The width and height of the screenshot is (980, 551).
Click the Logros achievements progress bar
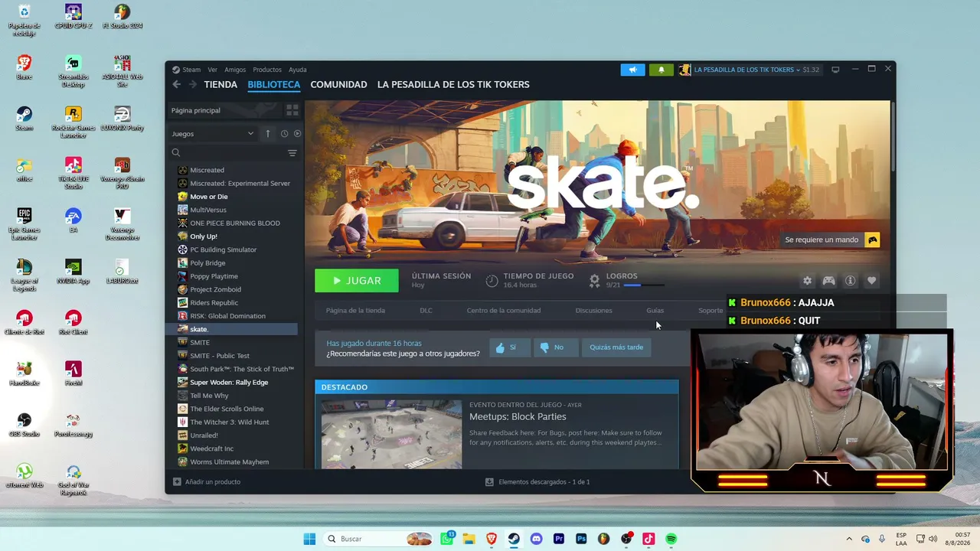(643, 285)
